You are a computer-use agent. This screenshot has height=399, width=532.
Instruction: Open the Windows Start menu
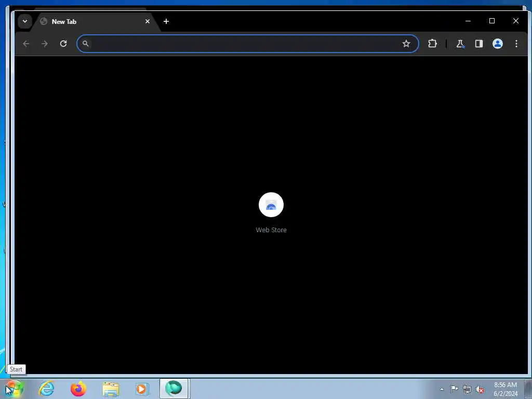point(14,389)
